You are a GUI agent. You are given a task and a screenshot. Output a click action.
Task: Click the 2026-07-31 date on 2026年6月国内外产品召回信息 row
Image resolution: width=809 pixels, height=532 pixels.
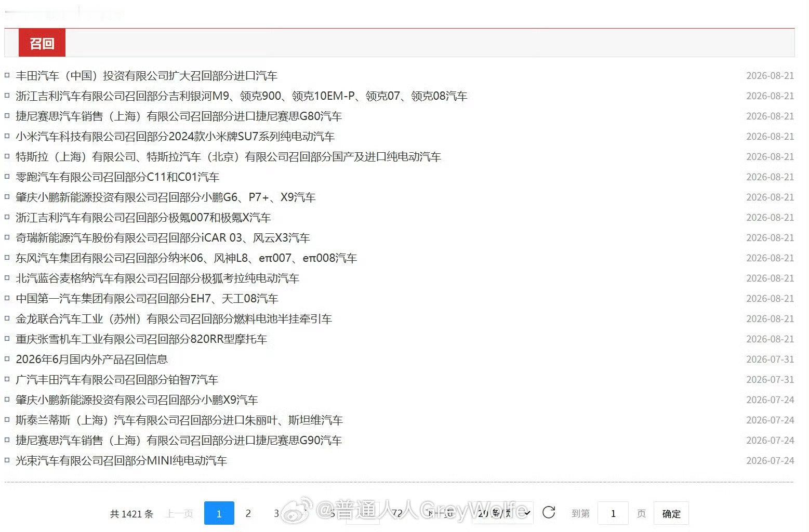(x=770, y=360)
